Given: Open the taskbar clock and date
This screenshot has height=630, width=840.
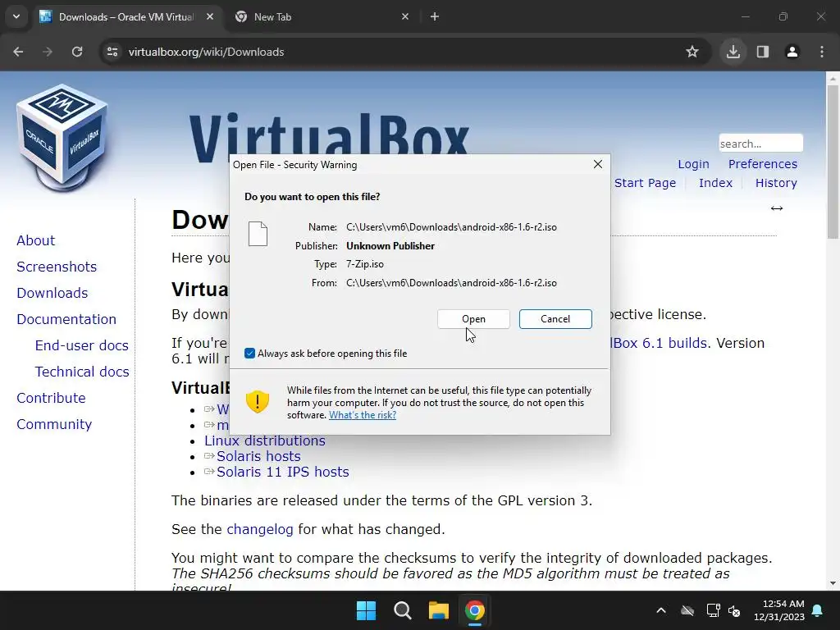Looking at the screenshot, I should 779,610.
